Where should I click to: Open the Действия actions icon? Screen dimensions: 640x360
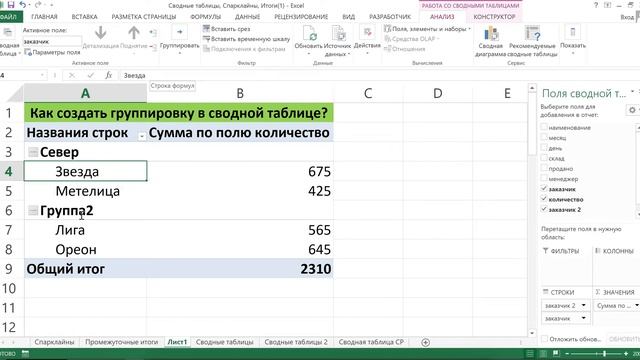click(x=367, y=33)
